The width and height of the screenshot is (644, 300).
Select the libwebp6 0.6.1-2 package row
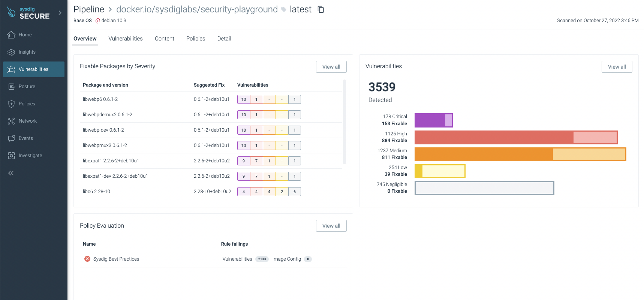point(211,99)
